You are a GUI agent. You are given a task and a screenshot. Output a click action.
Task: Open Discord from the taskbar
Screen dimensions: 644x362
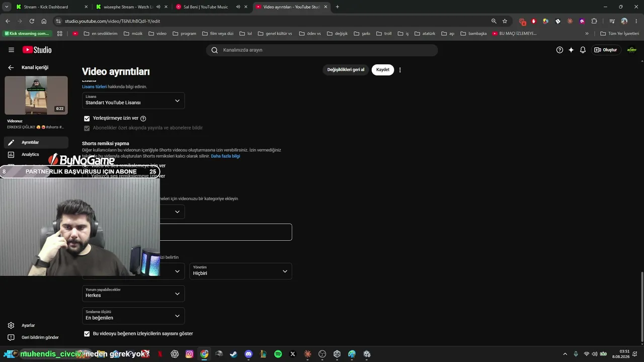click(x=248, y=354)
